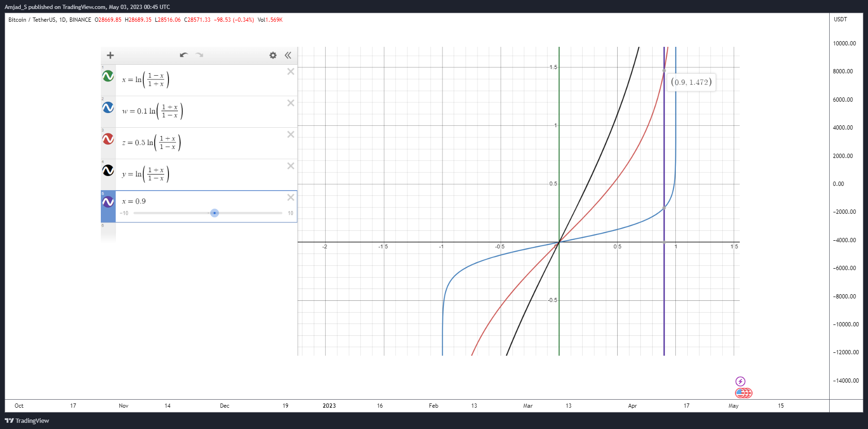Viewport: 868px width, 429px height.
Task: Delete expression w = 0.1 ln
Action: coord(291,103)
